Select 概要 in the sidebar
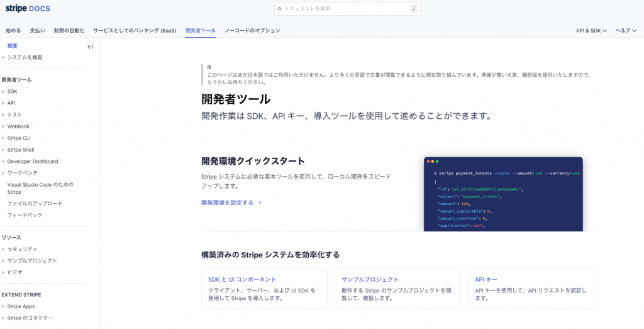 13,46
